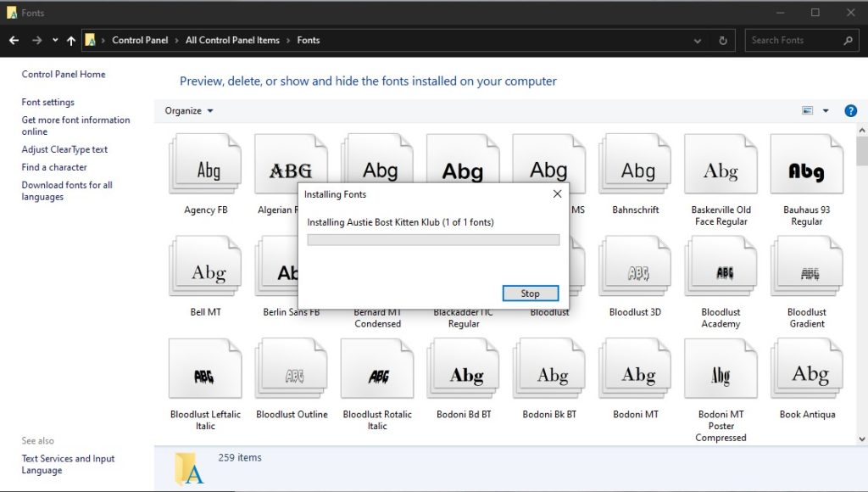
Task: Click the font installation progress bar
Action: point(433,240)
